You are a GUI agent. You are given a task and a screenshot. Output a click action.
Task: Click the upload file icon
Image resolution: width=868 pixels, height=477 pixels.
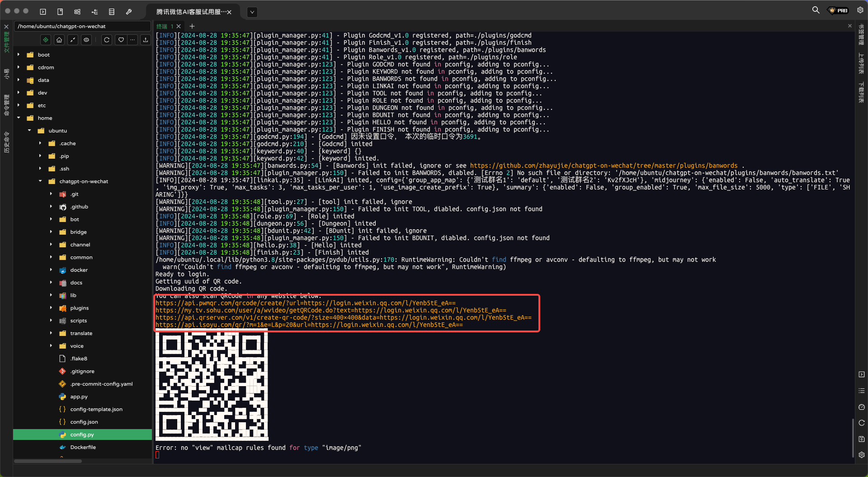(x=146, y=40)
